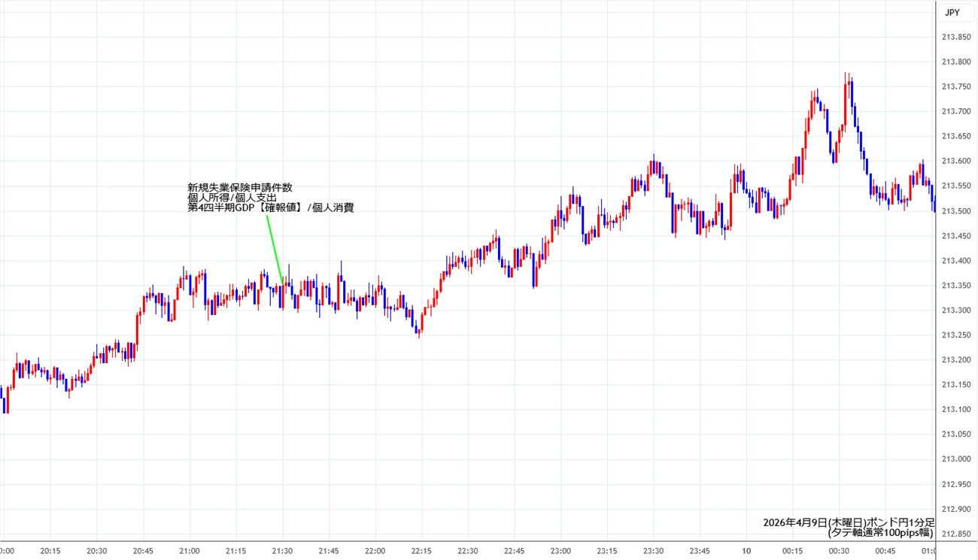
Task: Click the 213.000 price axis label
Action: pos(956,459)
